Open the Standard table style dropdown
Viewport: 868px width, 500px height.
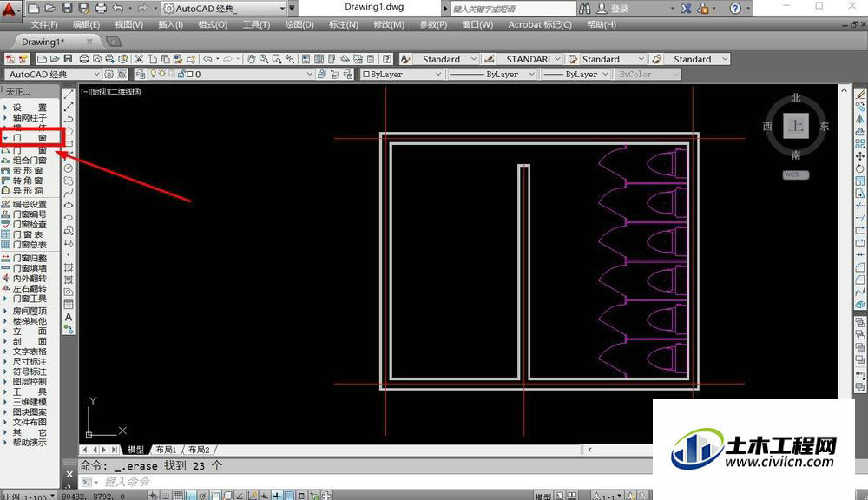tap(613, 59)
